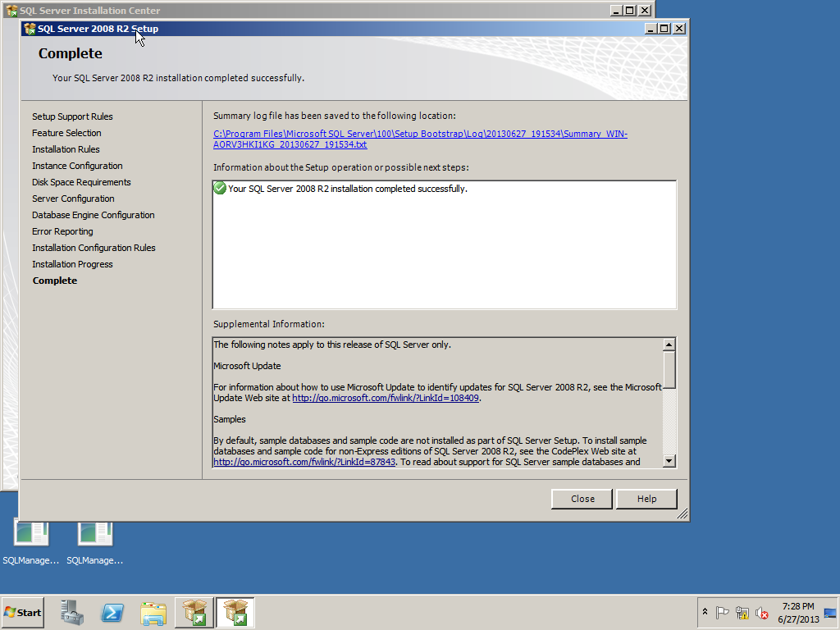840x630 pixels.
Task: Switch to second SQL Server setup taskbar icon
Action: [235, 612]
